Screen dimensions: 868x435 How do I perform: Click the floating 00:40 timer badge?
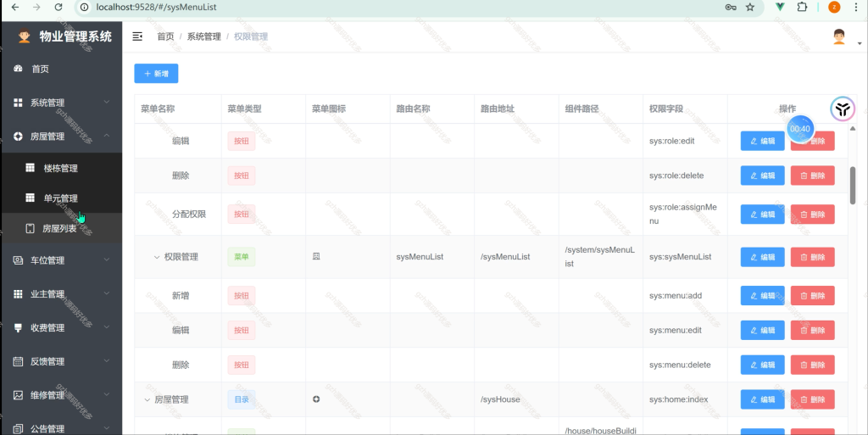800,128
